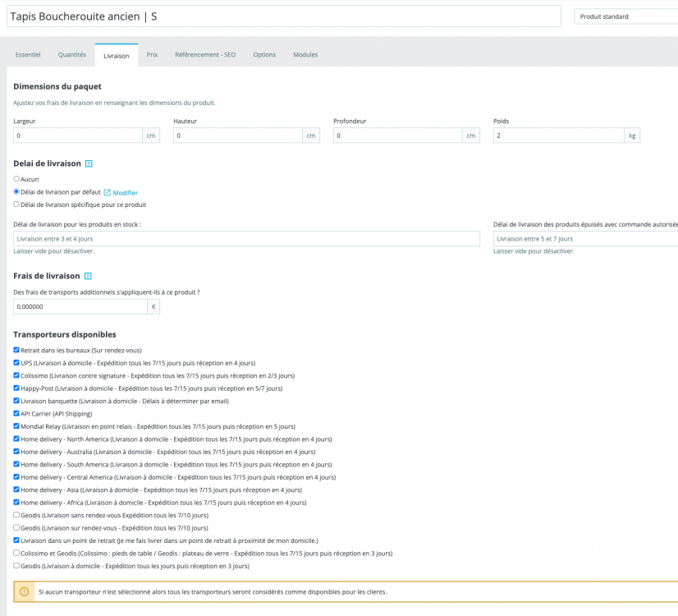Click the Largeur input field
The width and height of the screenshot is (678, 616).
tap(78, 136)
